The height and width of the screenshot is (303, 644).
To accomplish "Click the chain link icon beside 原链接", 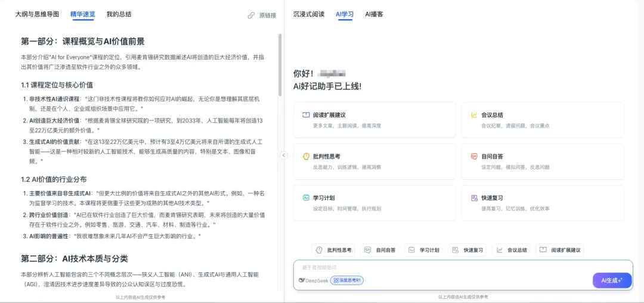I will tap(252, 16).
